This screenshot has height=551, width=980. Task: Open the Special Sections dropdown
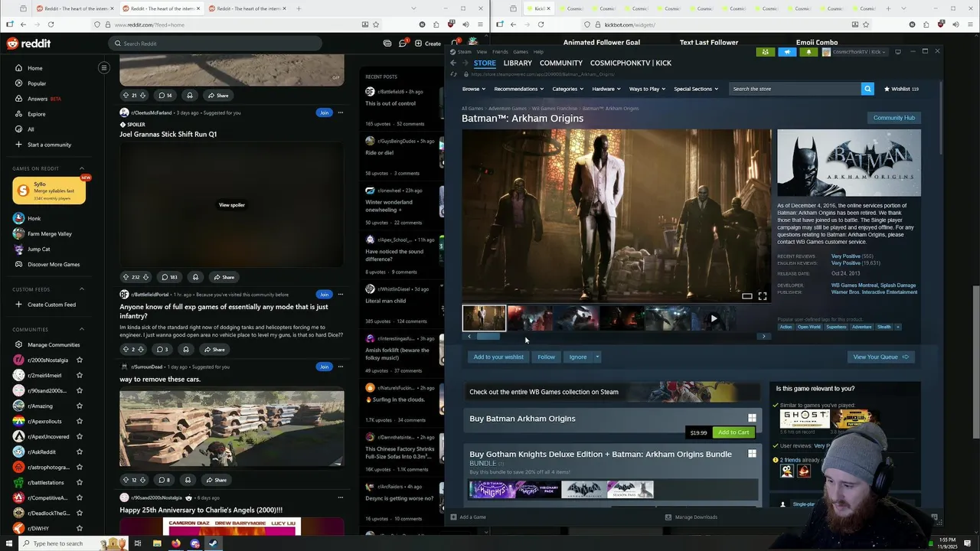[x=696, y=89]
